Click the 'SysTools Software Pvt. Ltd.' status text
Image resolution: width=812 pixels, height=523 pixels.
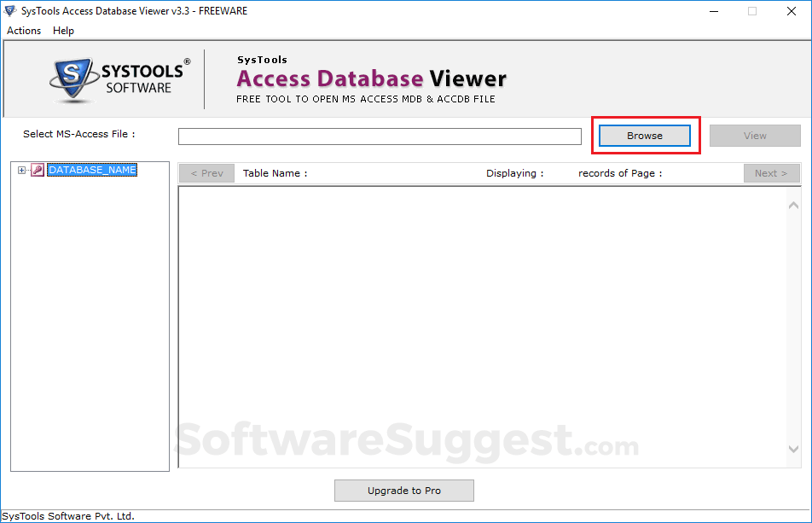click(68, 516)
